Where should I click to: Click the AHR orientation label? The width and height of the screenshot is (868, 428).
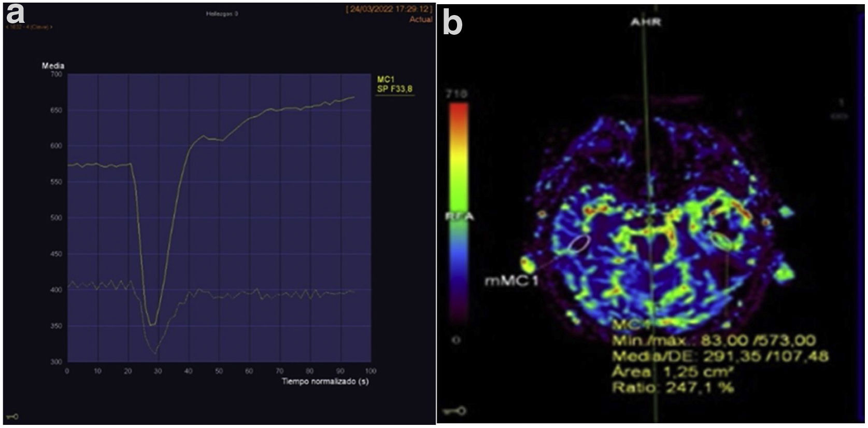coord(645,22)
